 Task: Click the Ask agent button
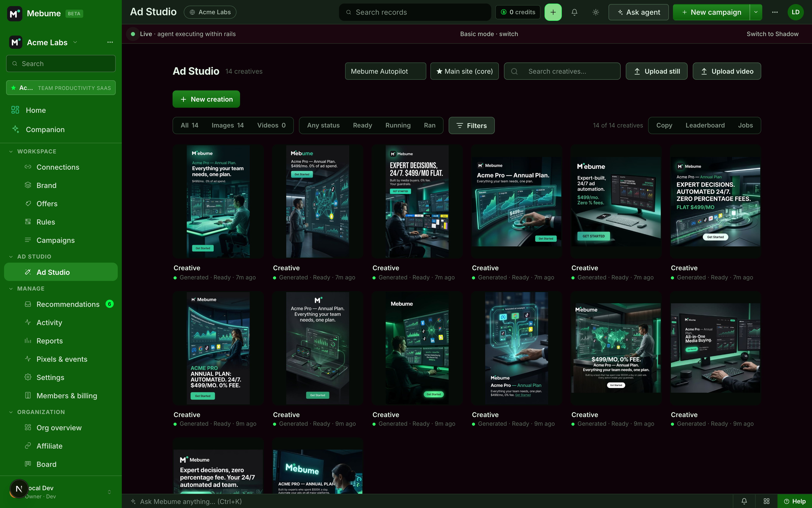pyautogui.click(x=638, y=12)
